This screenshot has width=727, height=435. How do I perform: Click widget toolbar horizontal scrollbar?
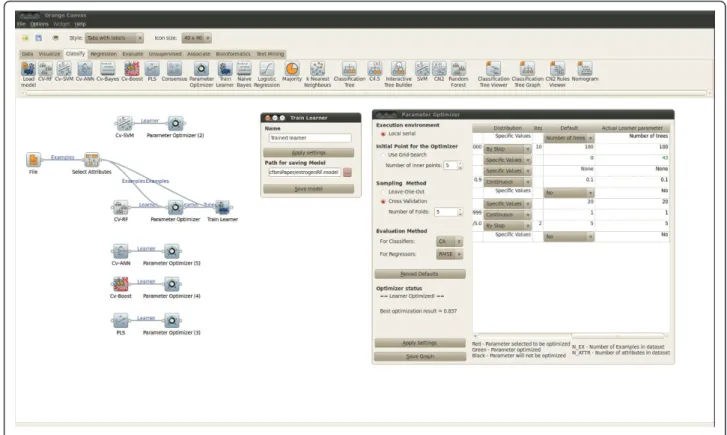tap(365, 94)
